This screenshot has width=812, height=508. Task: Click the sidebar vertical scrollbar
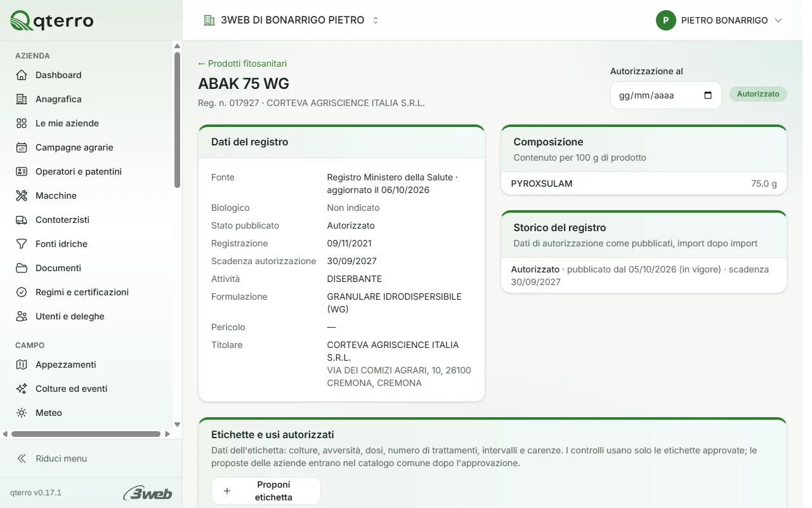(x=177, y=120)
